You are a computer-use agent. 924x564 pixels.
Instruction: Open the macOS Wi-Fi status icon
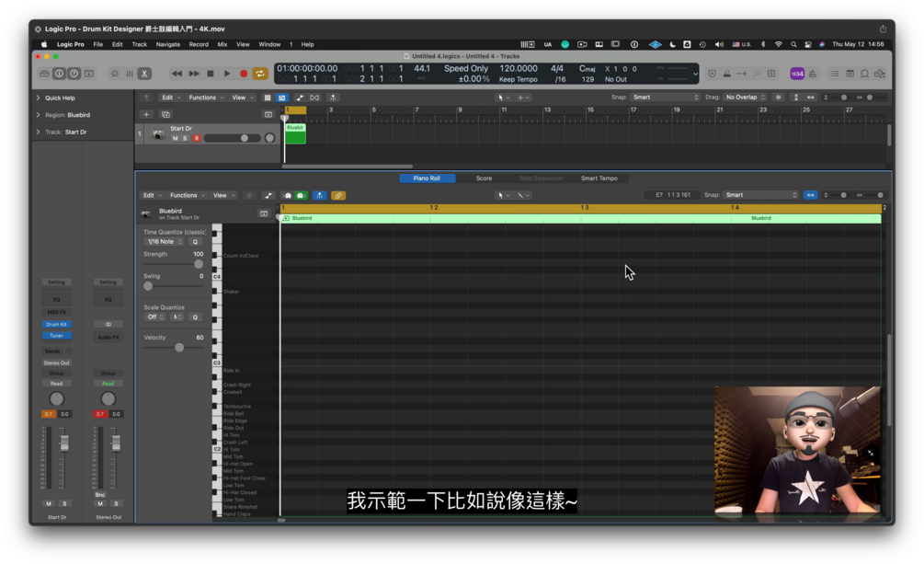click(779, 44)
